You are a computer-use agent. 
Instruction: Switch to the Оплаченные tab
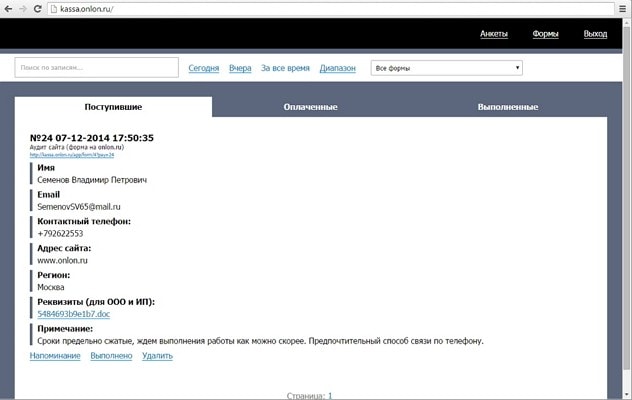310,107
